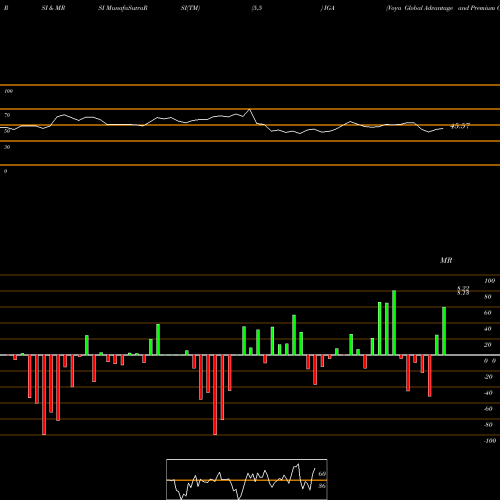500x500 pixels.
Task: Click the tallest green MR bar
Action: coord(394,323)
